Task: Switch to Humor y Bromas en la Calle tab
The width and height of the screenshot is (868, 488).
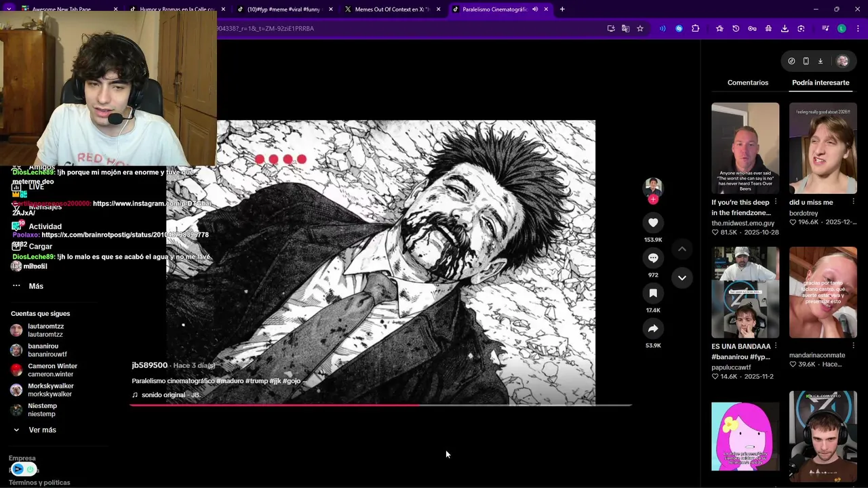Action: pos(176,9)
